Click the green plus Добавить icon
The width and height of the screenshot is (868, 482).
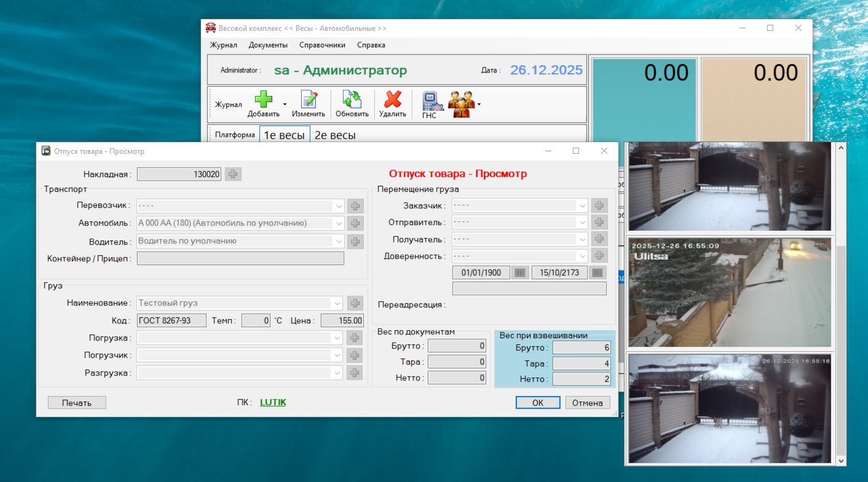[263, 100]
